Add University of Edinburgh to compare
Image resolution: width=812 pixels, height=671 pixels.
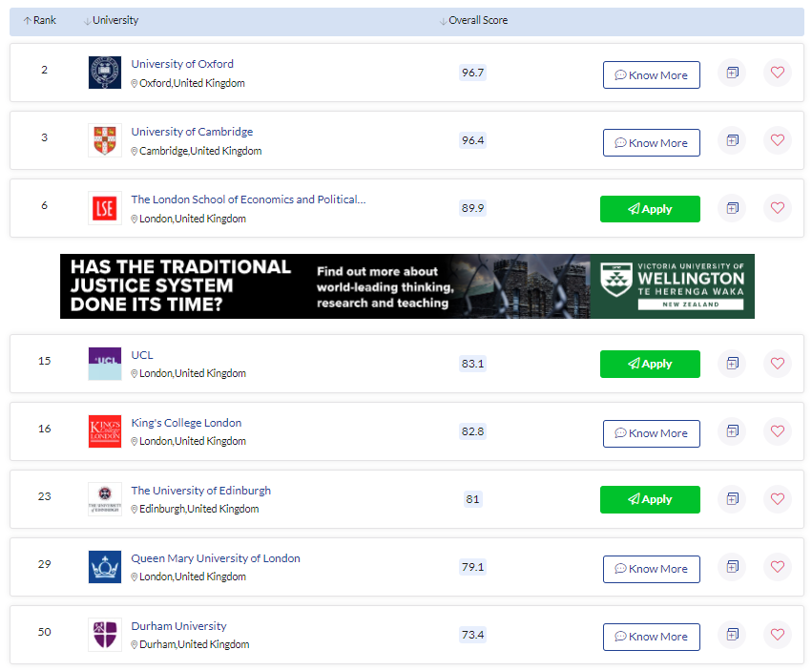(x=732, y=499)
